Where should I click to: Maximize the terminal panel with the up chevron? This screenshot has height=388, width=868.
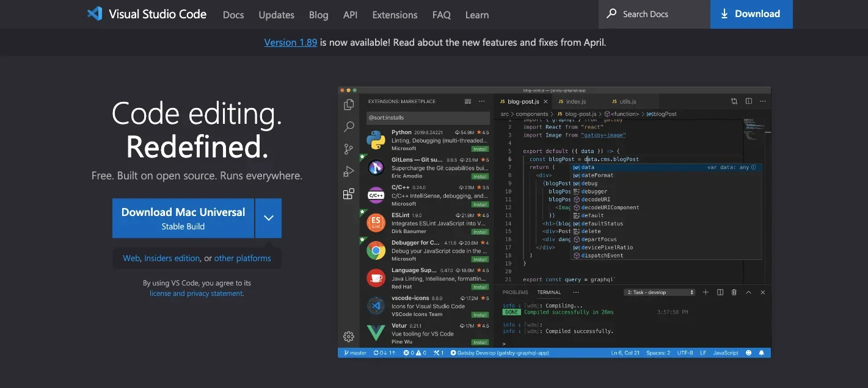748,292
